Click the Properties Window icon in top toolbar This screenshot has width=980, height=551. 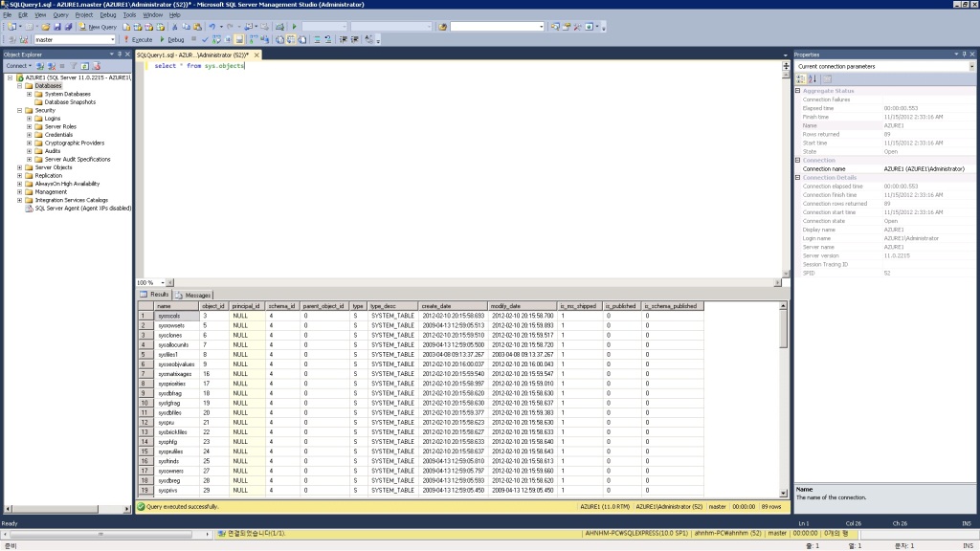[567, 27]
